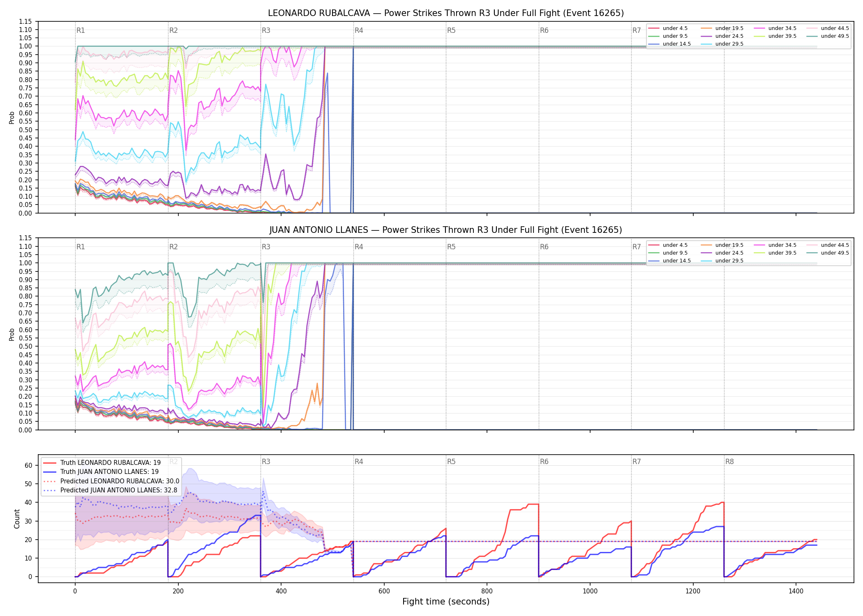The image size is (863, 616).
Task: Click the R4 round marker in top chart
Action: coord(359,30)
